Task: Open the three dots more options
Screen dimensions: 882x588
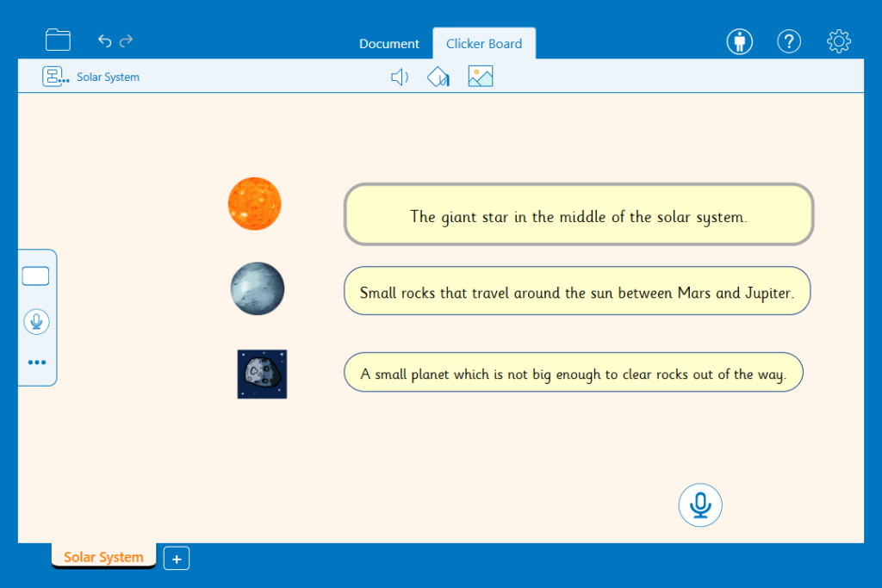Action: [36, 362]
